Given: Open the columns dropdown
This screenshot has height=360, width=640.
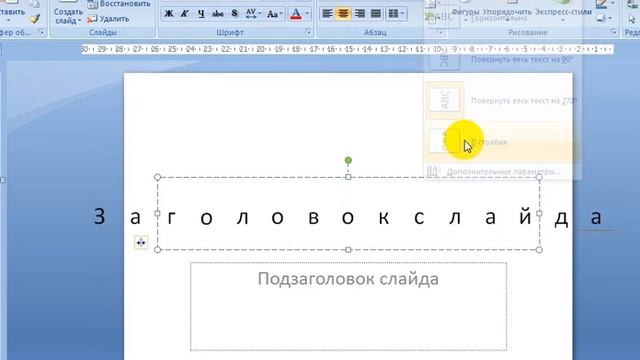Looking at the screenshot, I should click(x=396, y=14).
